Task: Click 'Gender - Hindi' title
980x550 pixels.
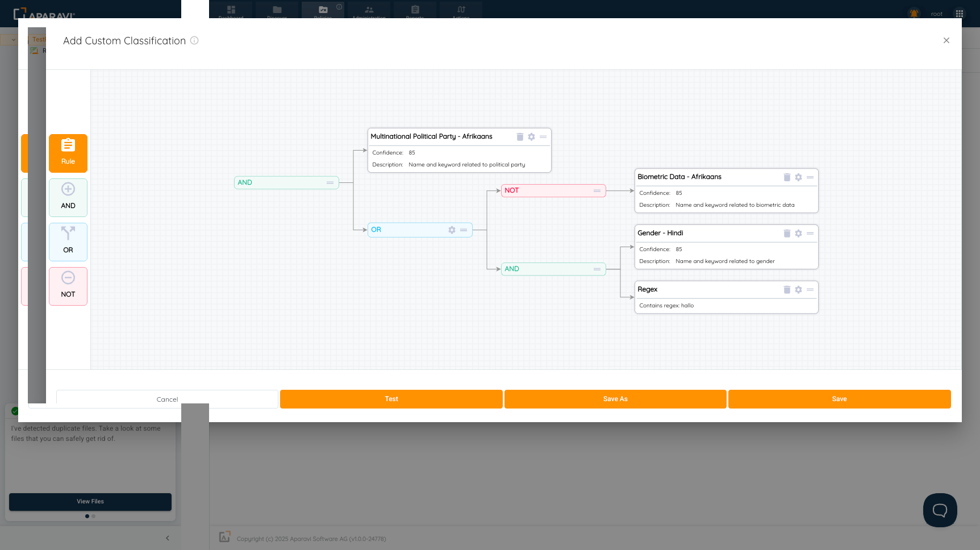Action: tap(660, 234)
